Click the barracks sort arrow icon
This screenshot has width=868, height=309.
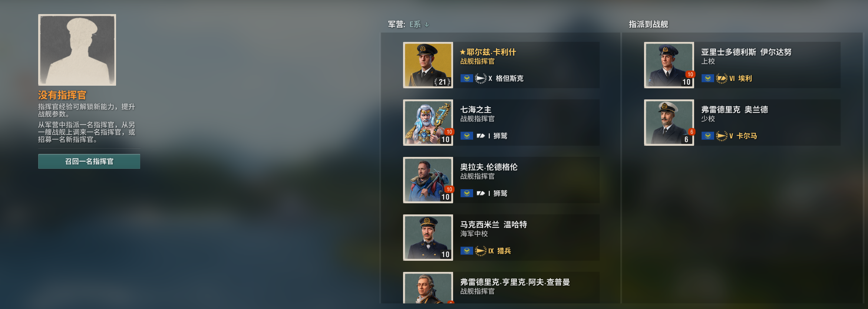tap(427, 24)
